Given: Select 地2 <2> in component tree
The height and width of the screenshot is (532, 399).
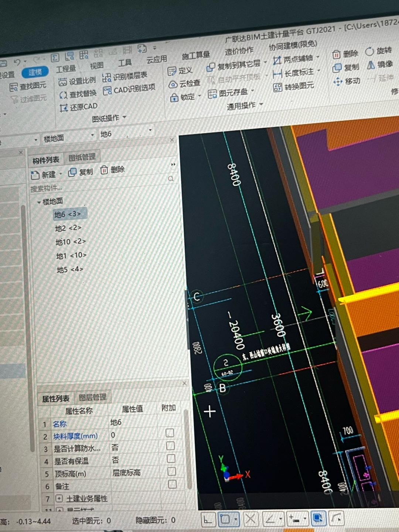Looking at the screenshot, I should (68, 228).
